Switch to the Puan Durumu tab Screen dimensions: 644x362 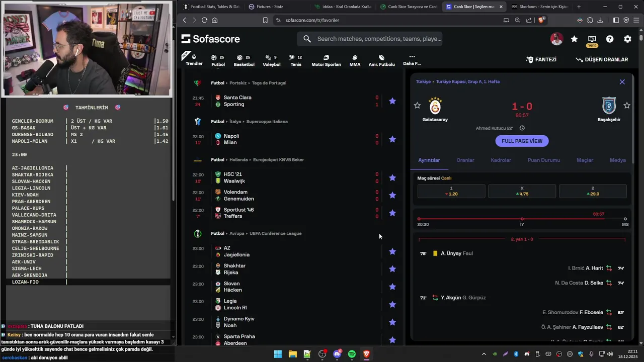click(x=544, y=160)
